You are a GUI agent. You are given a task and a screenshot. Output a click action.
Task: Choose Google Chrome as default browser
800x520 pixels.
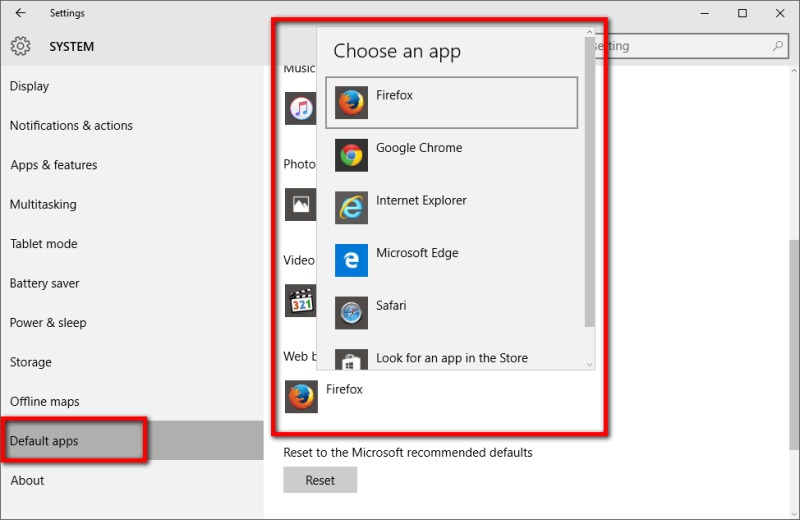[452, 155]
